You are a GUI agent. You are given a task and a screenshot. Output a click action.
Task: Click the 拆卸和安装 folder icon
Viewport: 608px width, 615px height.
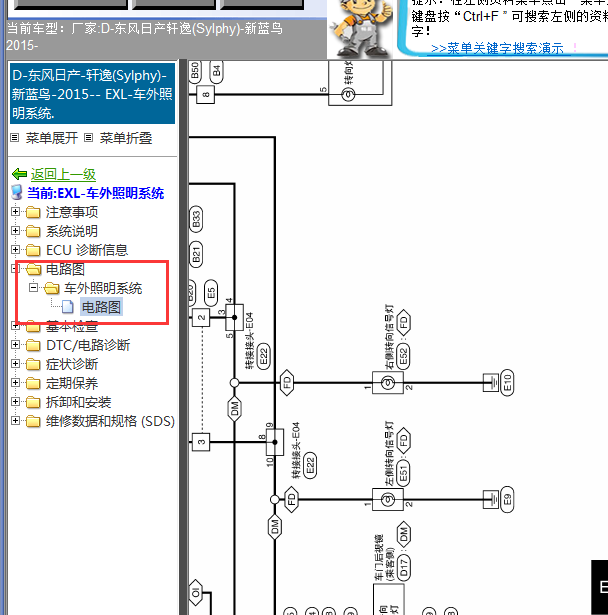tap(33, 402)
